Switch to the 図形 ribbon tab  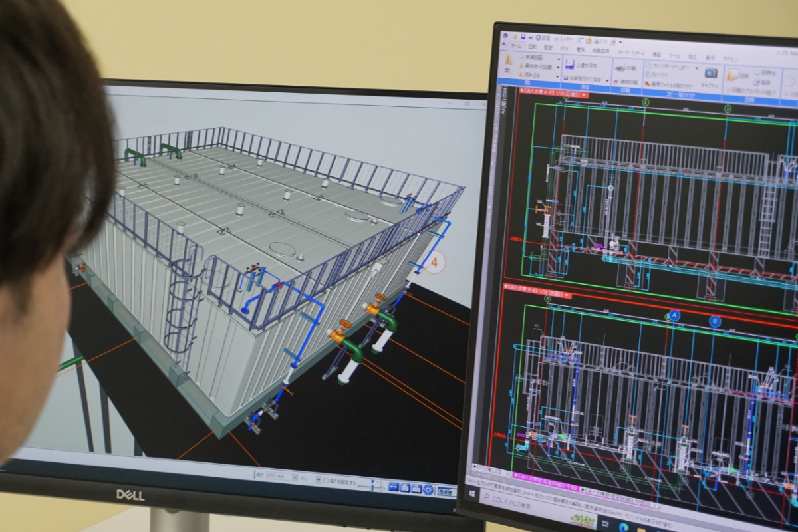pos(533,47)
